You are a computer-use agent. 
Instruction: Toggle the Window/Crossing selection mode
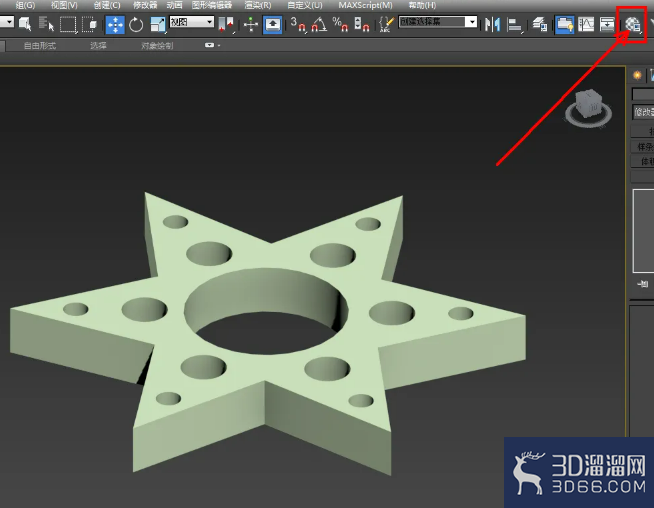click(x=89, y=24)
